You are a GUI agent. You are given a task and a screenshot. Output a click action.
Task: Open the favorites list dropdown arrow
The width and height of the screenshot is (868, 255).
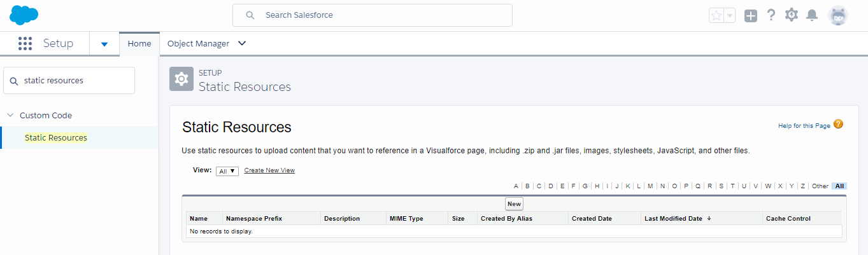point(730,15)
